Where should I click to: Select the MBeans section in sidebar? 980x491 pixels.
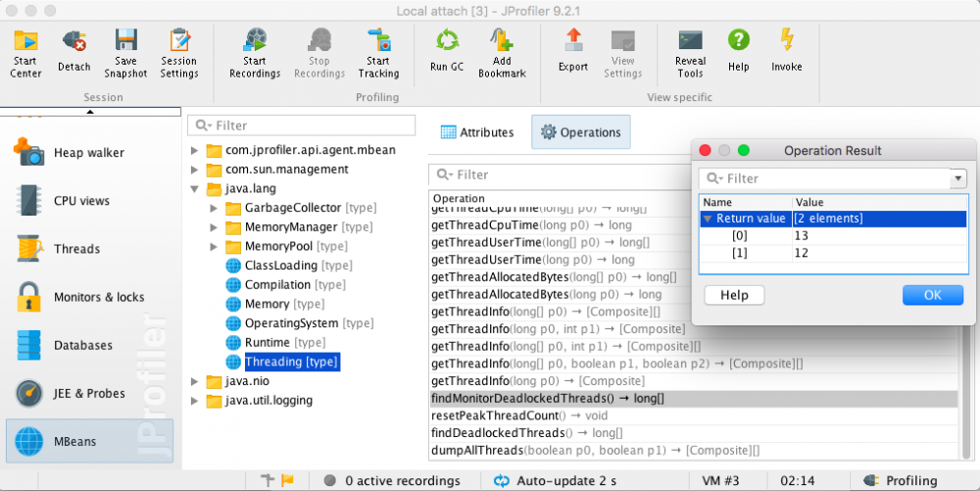click(x=89, y=441)
